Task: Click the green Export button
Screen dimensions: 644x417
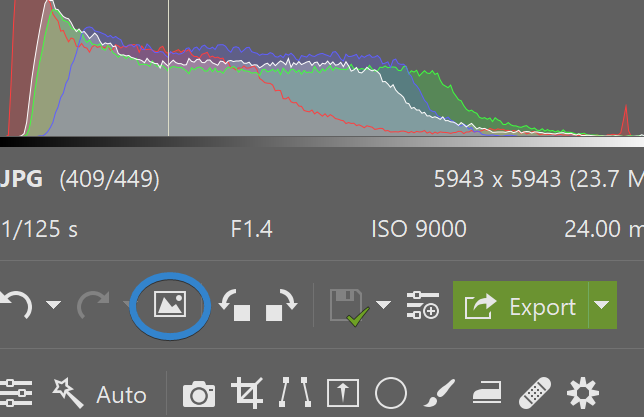Action: (520, 306)
